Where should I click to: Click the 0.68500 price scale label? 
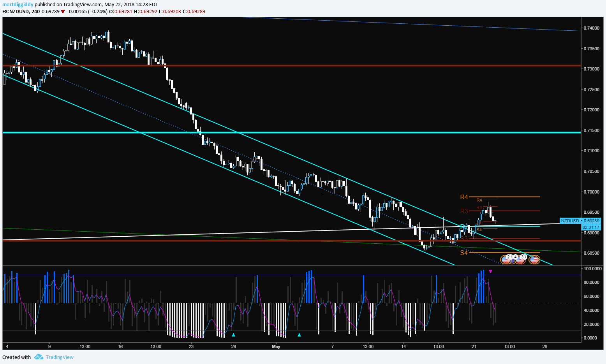[x=591, y=253]
